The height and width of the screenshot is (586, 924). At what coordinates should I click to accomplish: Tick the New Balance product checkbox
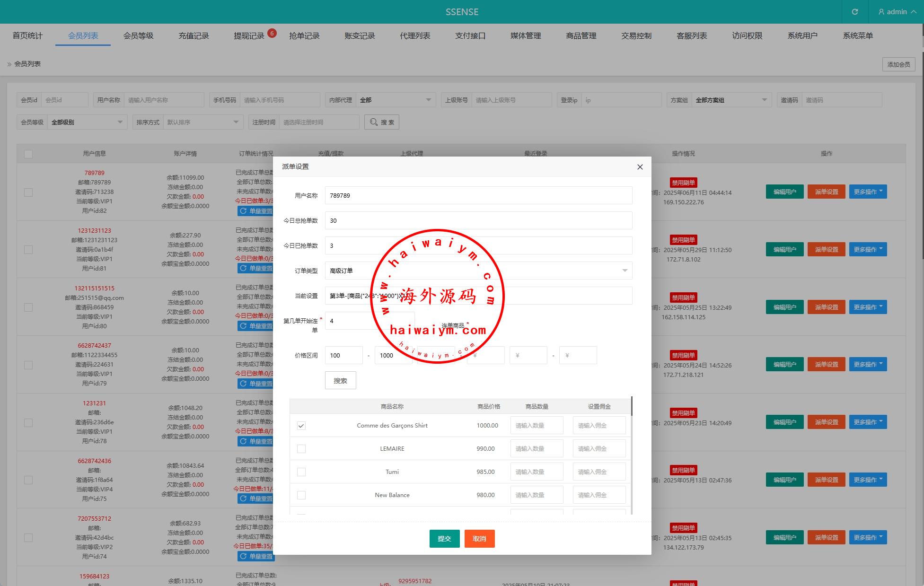(x=301, y=495)
